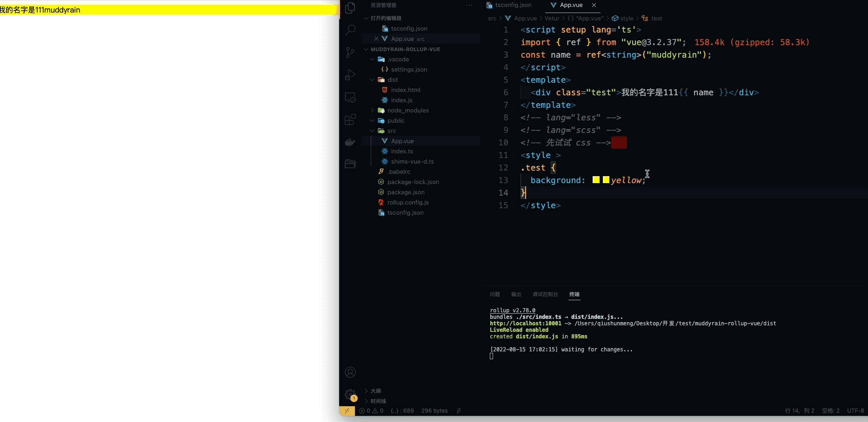Select the Docker sidebar icon
Image resolution: width=868 pixels, height=422 pixels.
350,142
